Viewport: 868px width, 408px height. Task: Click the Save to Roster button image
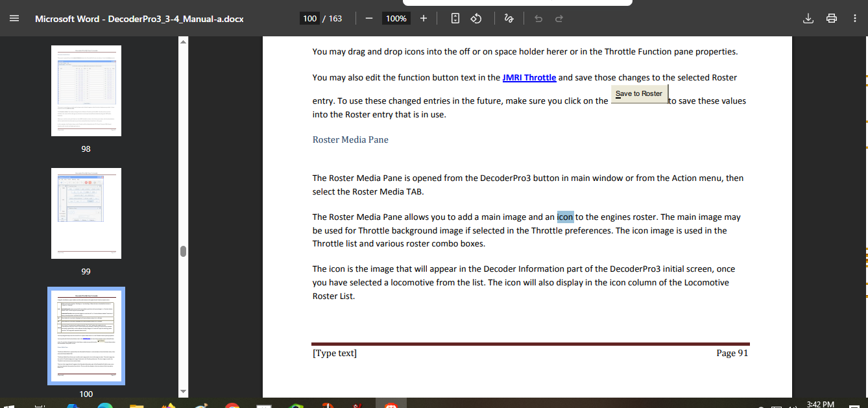(639, 94)
